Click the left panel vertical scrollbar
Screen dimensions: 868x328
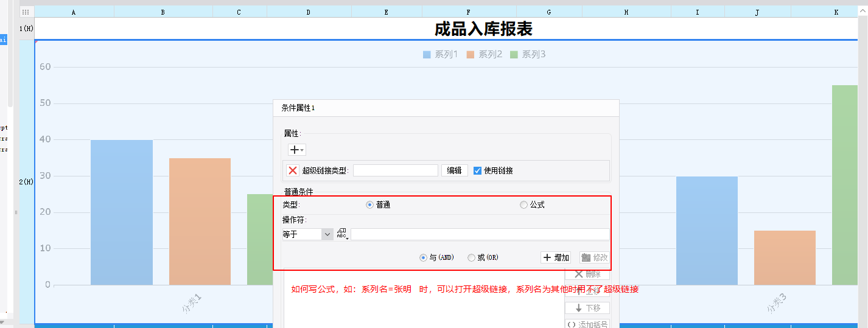tap(10, 55)
